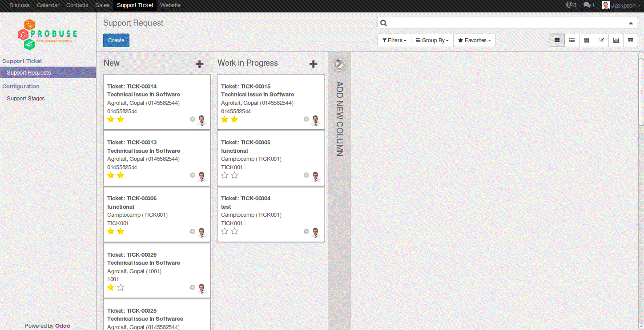
Task: Click the Probuse logo
Action: (x=48, y=35)
